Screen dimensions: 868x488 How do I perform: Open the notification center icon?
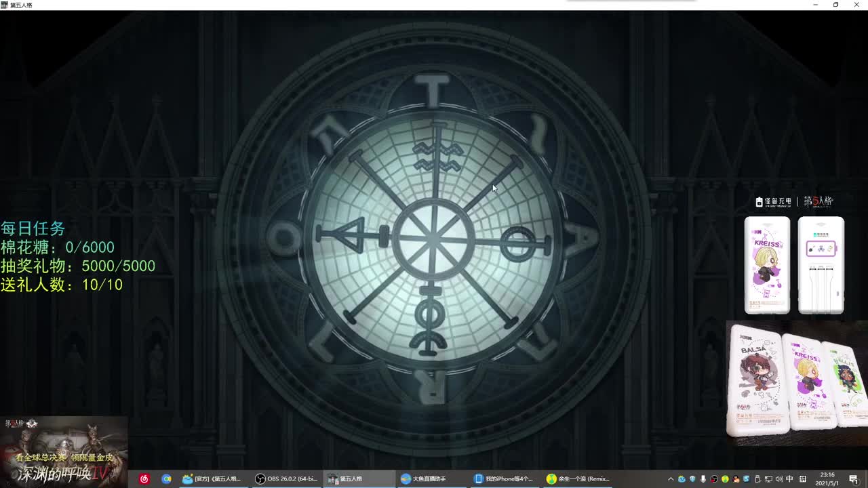click(x=853, y=479)
